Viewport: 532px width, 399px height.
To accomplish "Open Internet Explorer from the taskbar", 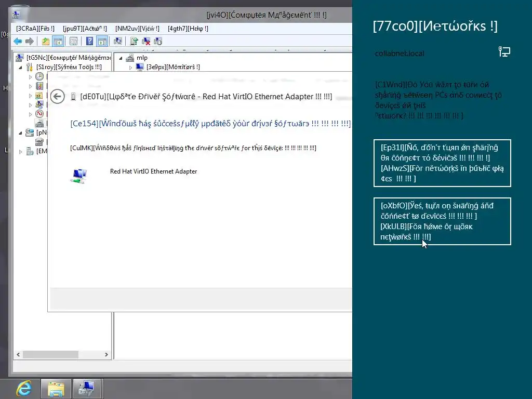I will click(24, 389).
